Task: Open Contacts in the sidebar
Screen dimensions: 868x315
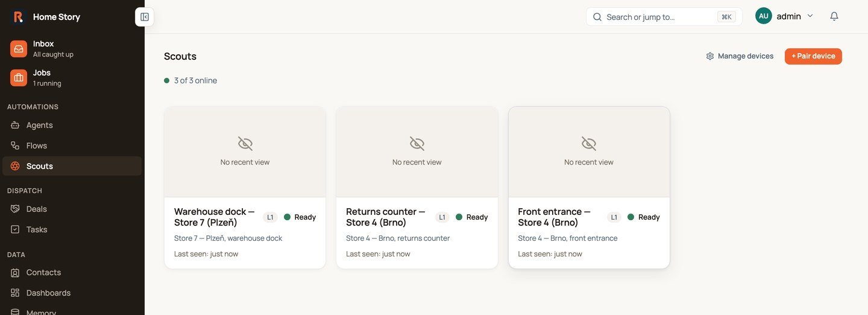Action: click(x=72, y=272)
